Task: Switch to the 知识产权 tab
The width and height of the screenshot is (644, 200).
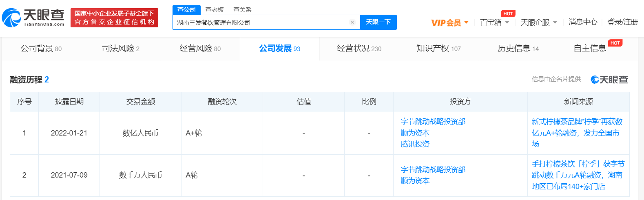Action: tap(438, 49)
